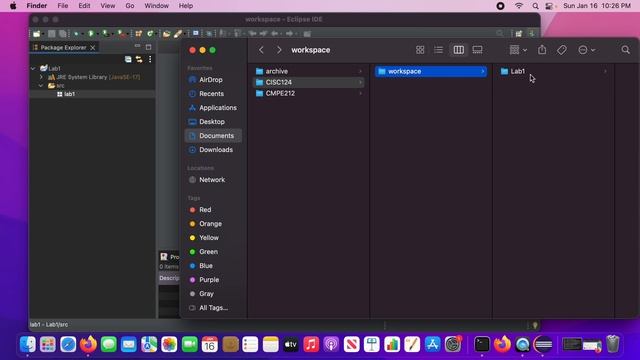Collapse the src folder in Eclipse tree
Viewport: 640px width, 360px height.
tap(41, 85)
